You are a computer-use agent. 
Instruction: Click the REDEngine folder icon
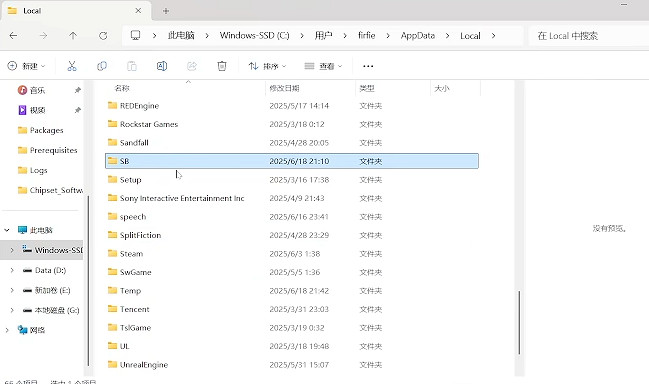coord(112,105)
